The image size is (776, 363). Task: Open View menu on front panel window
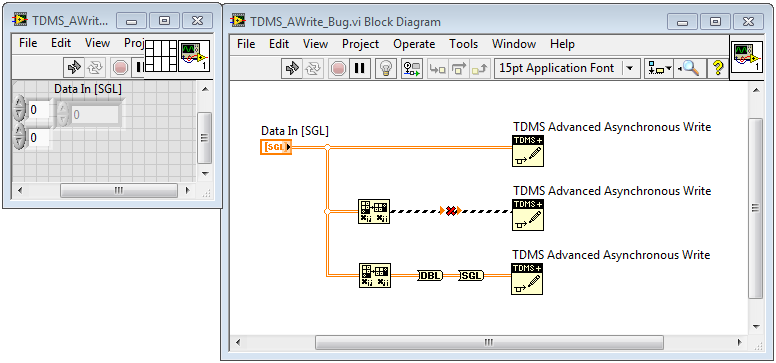(x=97, y=43)
